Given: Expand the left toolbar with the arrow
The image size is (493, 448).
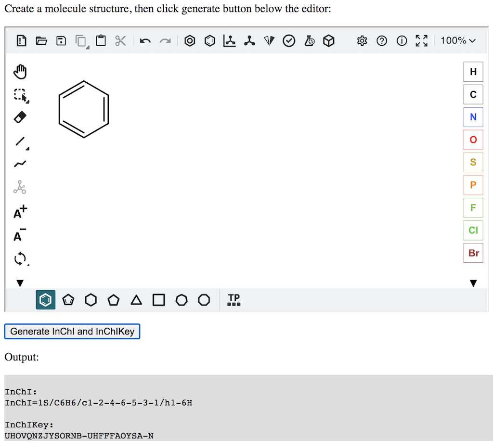Looking at the screenshot, I should 20,283.
